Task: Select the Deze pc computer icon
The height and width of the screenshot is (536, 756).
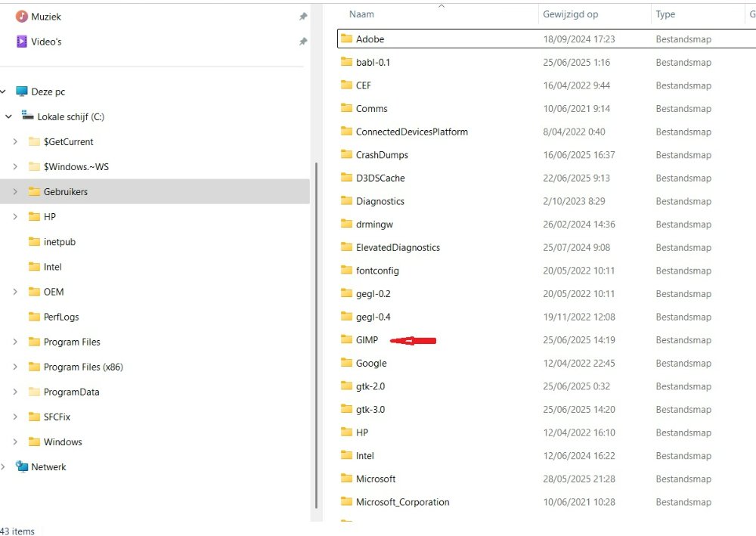Action: [x=22, y=91]
